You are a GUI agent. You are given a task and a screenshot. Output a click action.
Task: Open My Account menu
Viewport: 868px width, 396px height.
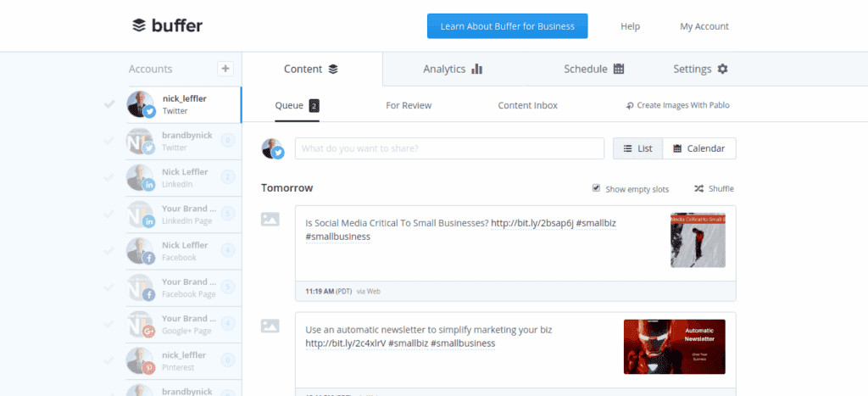tap(704, 26)
